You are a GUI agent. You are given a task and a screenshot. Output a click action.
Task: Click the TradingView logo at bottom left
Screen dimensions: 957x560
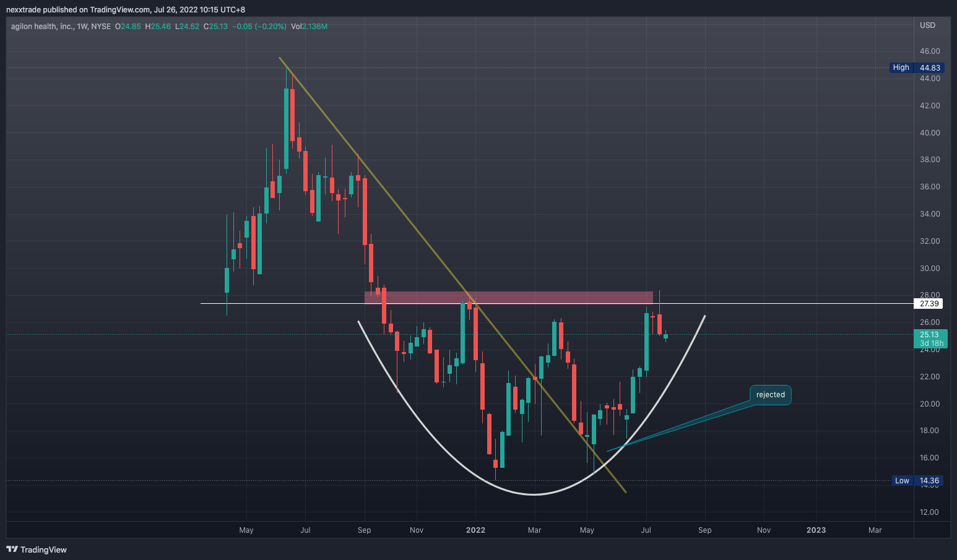(x=37, y=549)
